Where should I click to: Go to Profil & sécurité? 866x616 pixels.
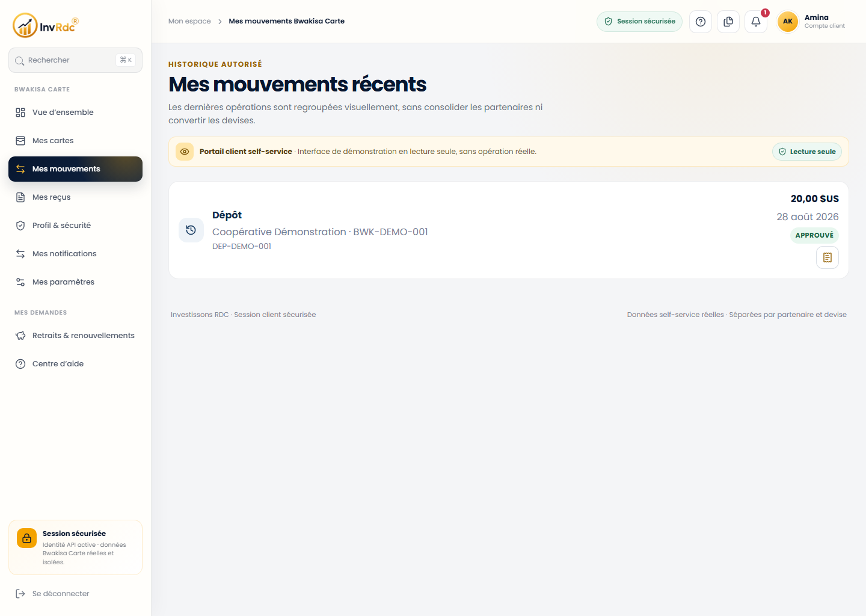tap(75, 226)
